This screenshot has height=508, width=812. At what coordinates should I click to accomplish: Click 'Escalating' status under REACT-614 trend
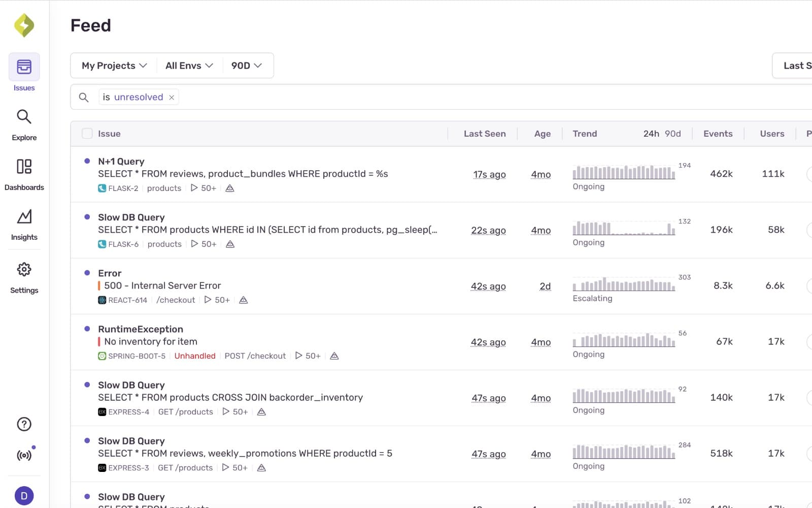(x=592, y=298)
